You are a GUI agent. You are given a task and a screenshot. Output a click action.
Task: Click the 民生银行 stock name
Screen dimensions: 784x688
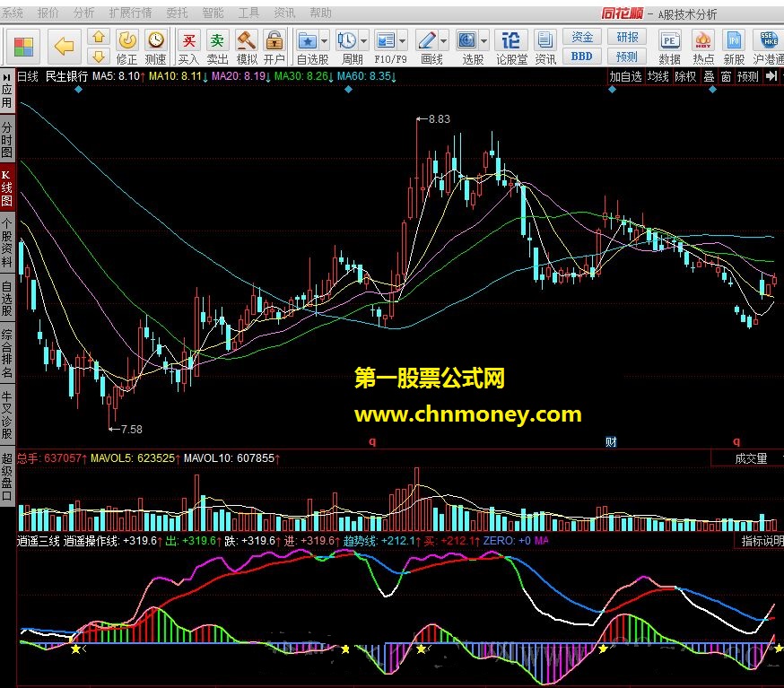[x=66, y=76]
